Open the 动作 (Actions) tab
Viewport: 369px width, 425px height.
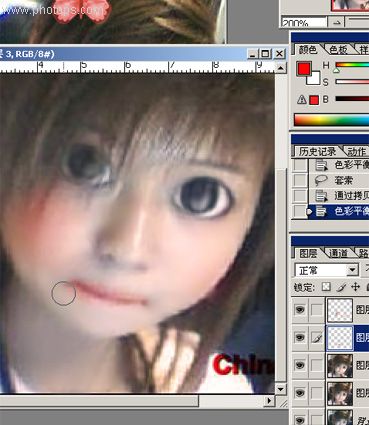pos(357,152)
